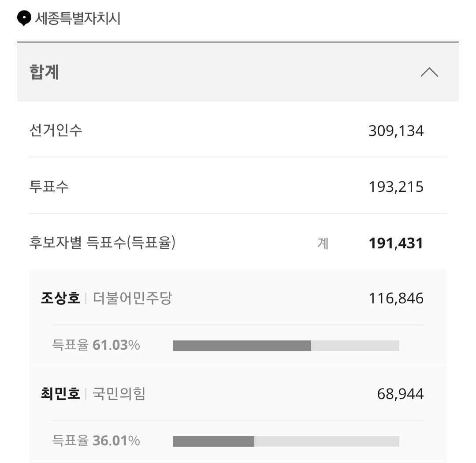Click the 116,846 vote count
The width and height of the screenshot is (476, 463).
396,299
